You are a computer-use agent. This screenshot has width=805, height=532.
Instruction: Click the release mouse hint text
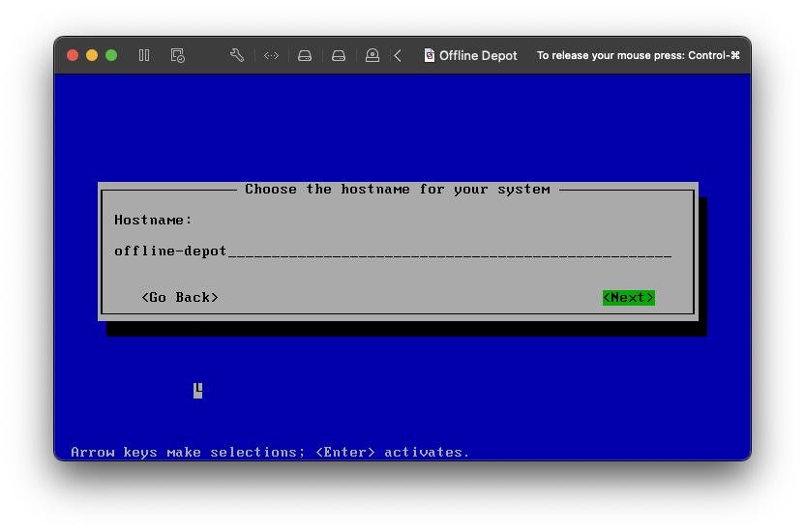tap(638, 55)
